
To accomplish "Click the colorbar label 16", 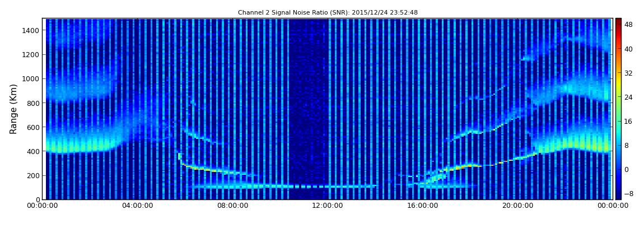I will (629, 121).
